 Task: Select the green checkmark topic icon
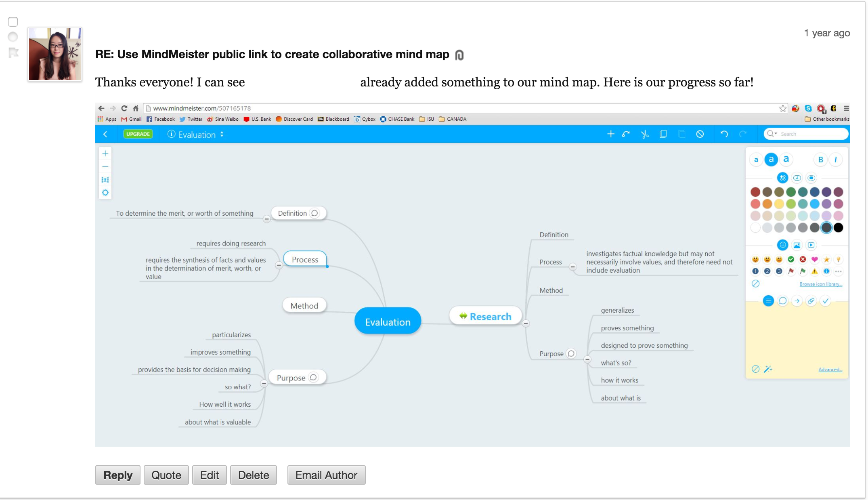tap(791, 259)
